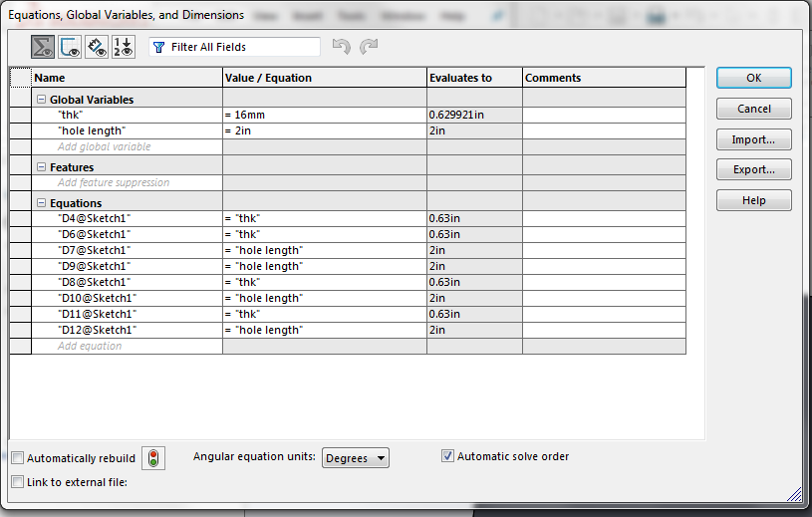Toggle the Automatically rebuild checkbox
Screen dimensions: 812x517
tap(18, 458)
